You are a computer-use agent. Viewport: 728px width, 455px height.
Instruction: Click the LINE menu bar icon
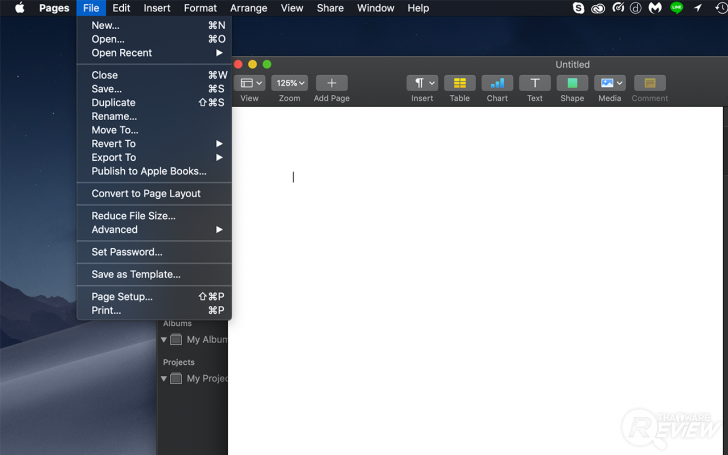pyautogui.click(x=676, y=7)
